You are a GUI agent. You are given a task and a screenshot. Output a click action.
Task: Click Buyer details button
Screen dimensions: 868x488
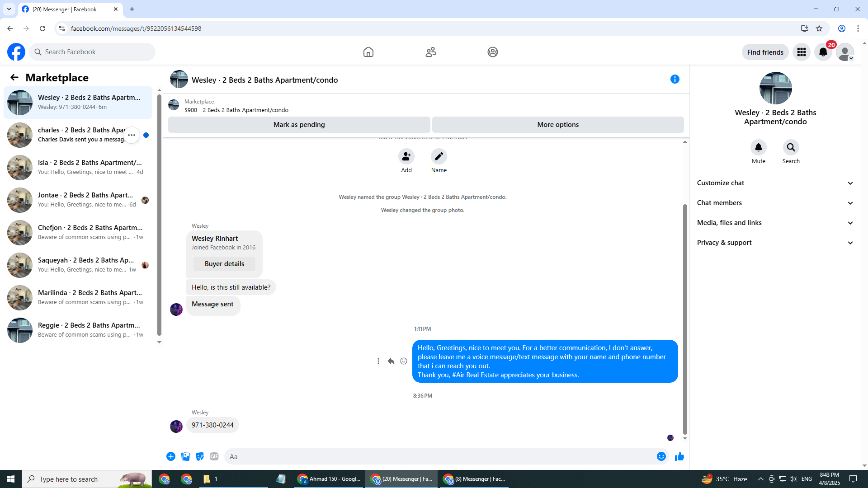point(224,264)
